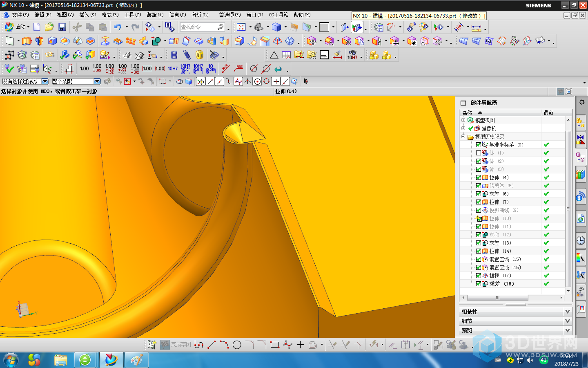Open the 整个装配 scope dropdown
This screenshot has height=368, width=588.
pyautogui.click(x=97, y=81)
